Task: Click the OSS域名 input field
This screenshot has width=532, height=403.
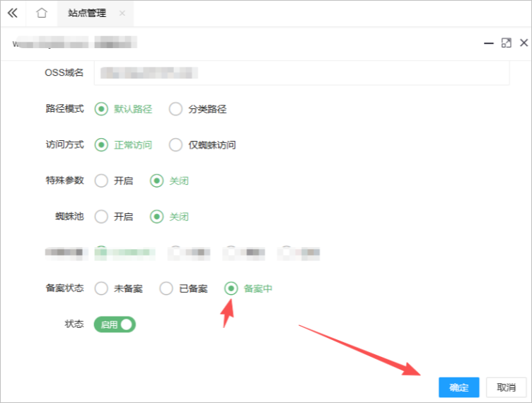Action: point(301,73)
